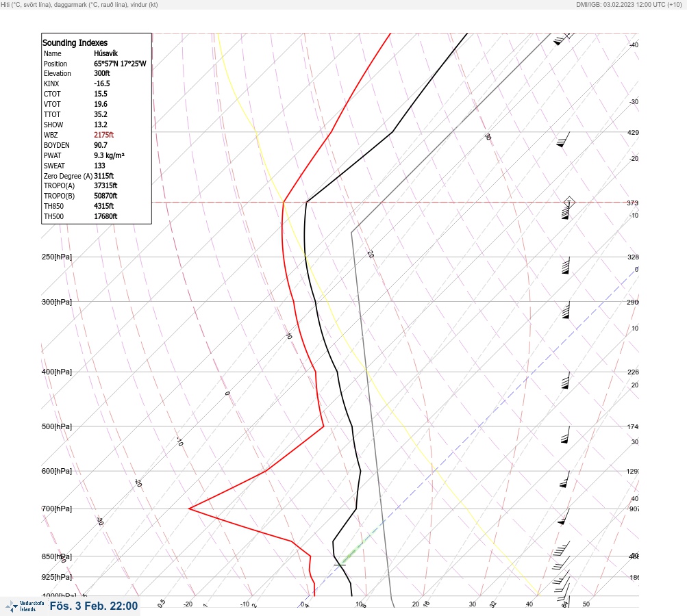Click the '0.5' mixing ratio label
This screenshot has height=616, width=687.
pos(161,603)
